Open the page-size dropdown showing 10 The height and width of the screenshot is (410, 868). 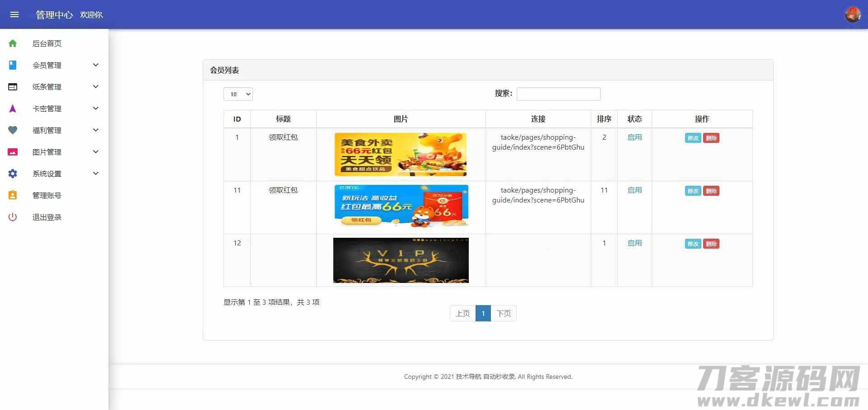pyautogui.click(x=238, y=94)
